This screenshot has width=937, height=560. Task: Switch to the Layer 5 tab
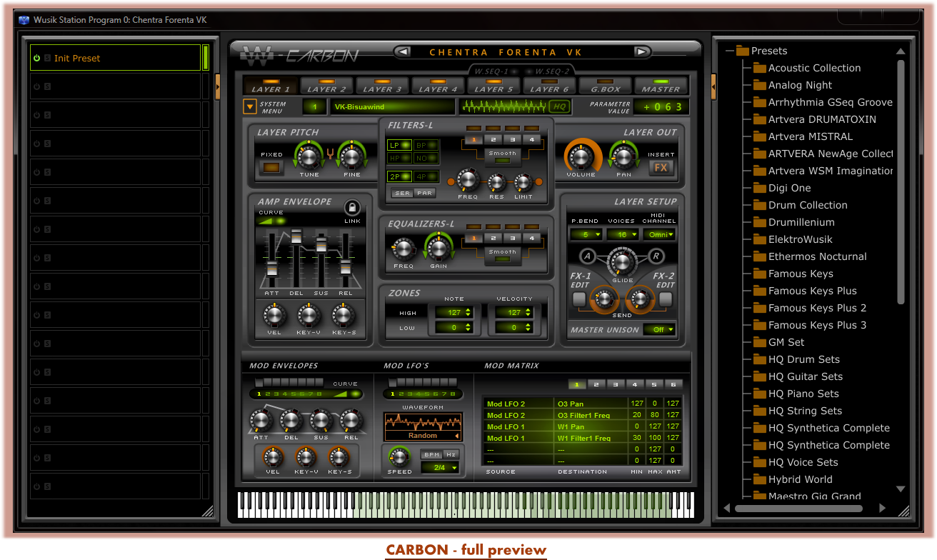(x=493, y=86)
